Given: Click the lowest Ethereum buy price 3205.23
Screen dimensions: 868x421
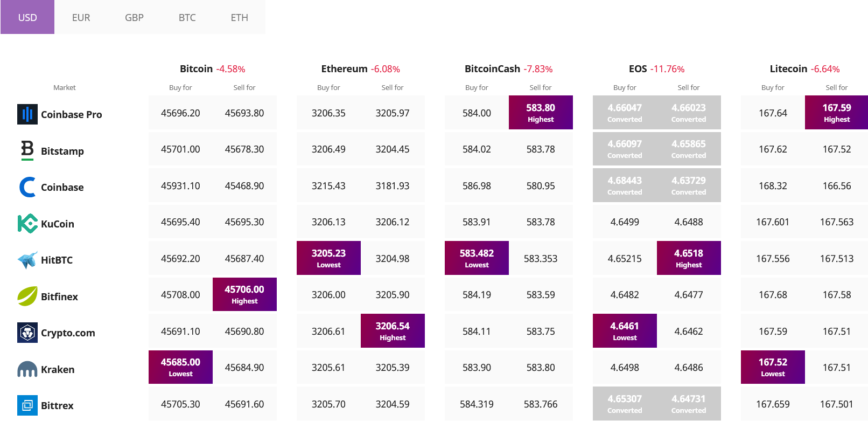Looking at the screenshot, I should 328,258.
